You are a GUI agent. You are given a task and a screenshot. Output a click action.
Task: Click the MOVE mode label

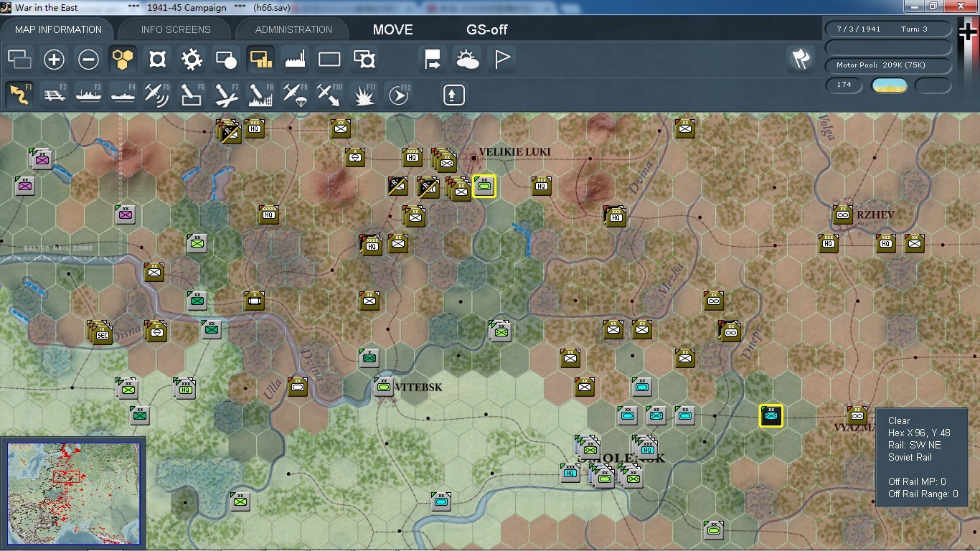coord(392,29)
